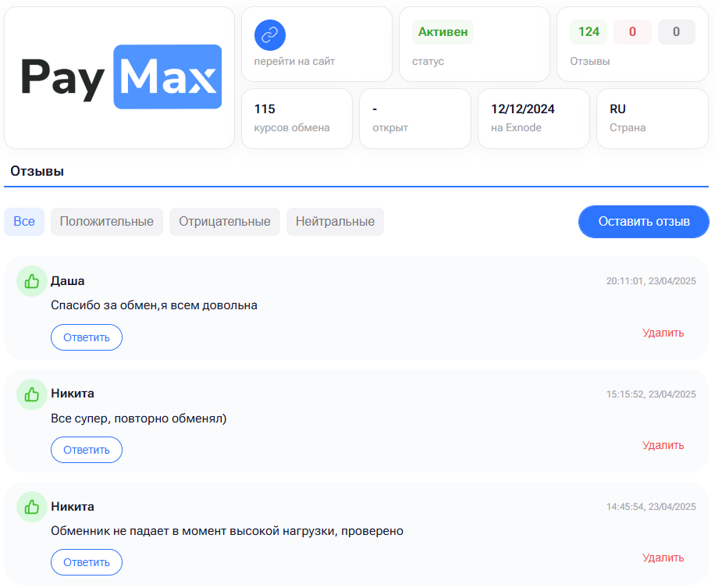Click thumbs-up icon on Даша's review
The height and width of the screenshot is (588, 715).
pyautogui.click(x=32, y=281)
